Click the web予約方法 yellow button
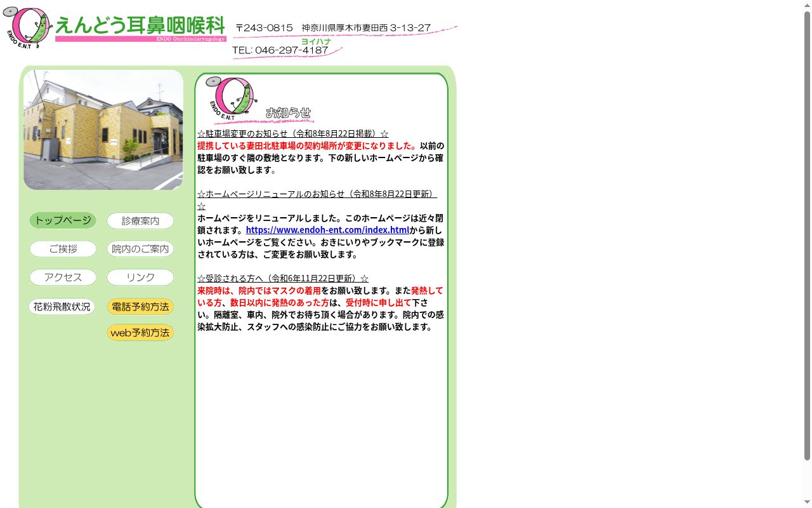Screen dimensions: 812x508 [x=140, y=333]
